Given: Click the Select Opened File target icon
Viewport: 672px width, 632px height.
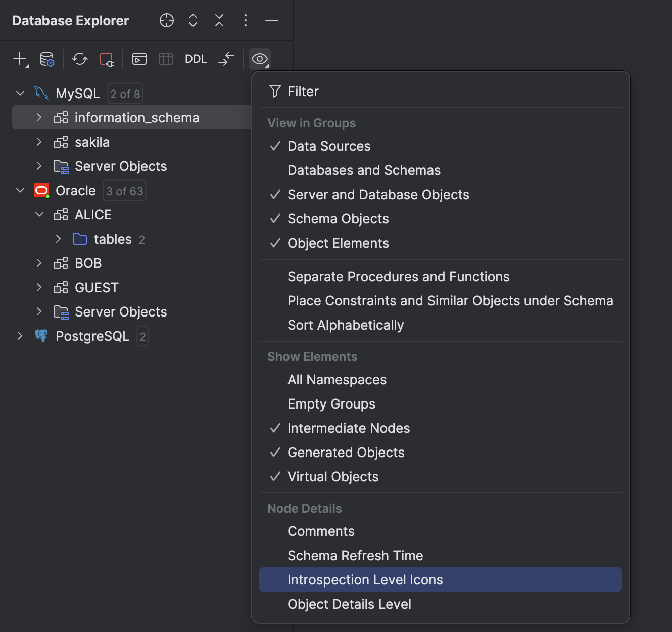Looking at the screenshot, I should [x=167, y=20].
